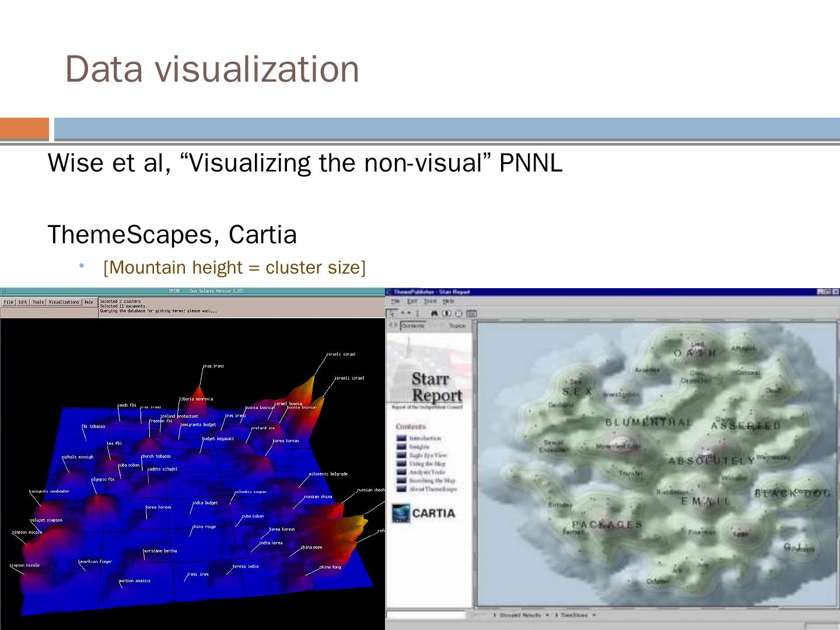The image size is (840, 630).
Task: Expand the TimeSlices dropdown
Action: (x=594, y=615)
